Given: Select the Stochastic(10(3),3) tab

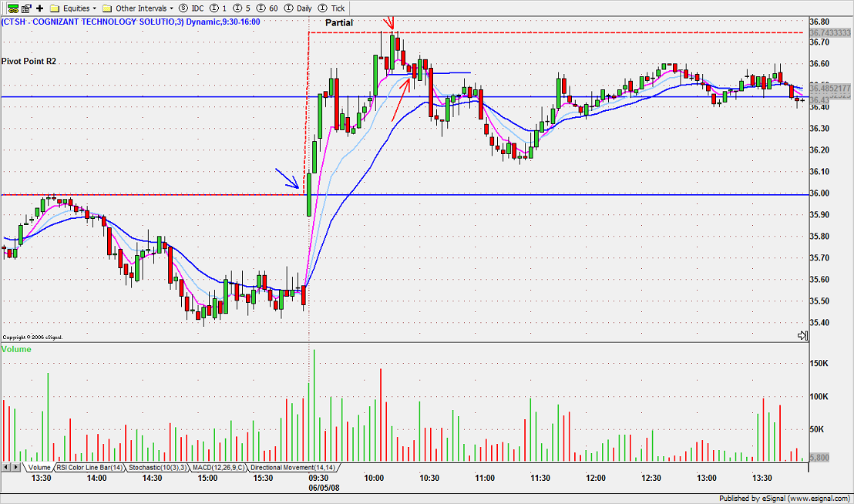Looking at the screenshot, I should tap(158, 468).
